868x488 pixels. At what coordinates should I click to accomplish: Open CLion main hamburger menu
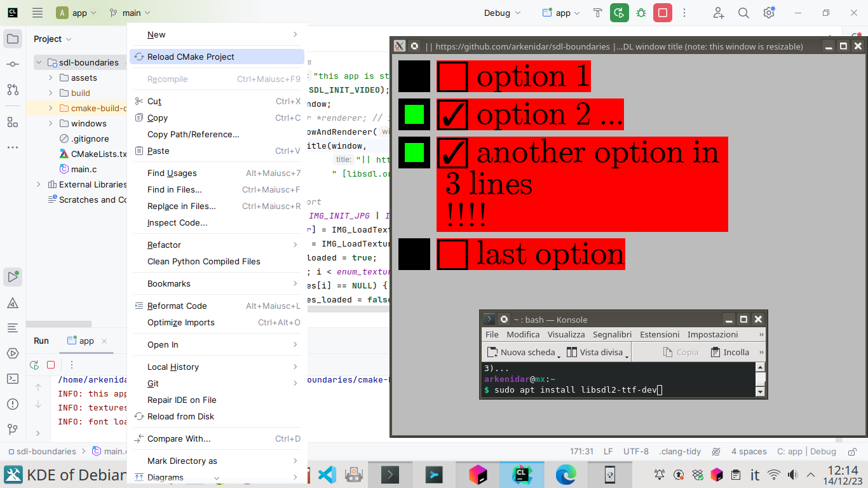pos(37,13)
